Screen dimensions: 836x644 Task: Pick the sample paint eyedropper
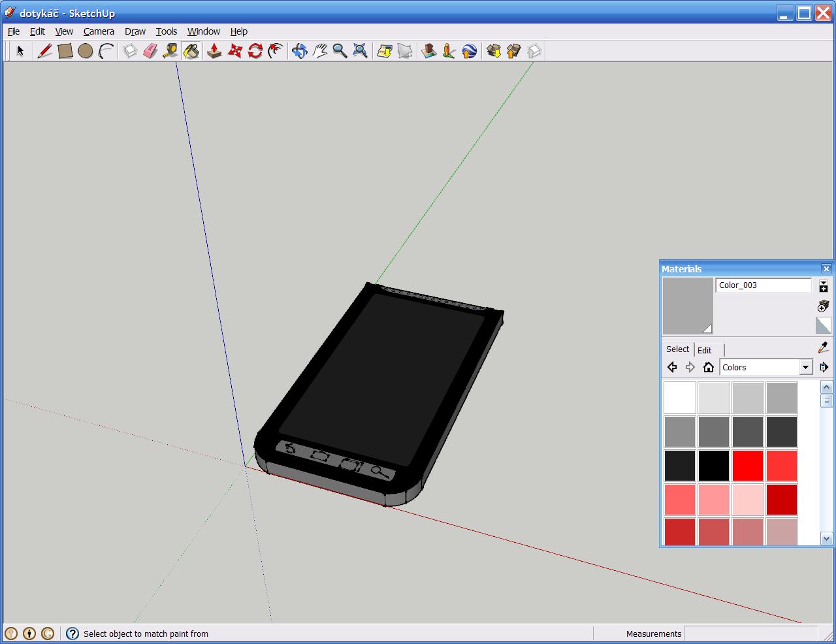[824, 348]
